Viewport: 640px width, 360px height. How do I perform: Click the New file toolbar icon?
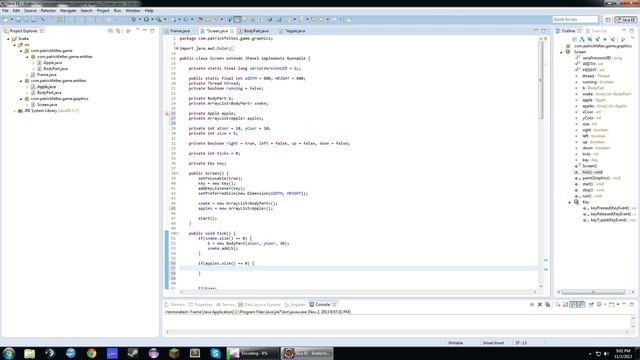(x=6, y=19)
